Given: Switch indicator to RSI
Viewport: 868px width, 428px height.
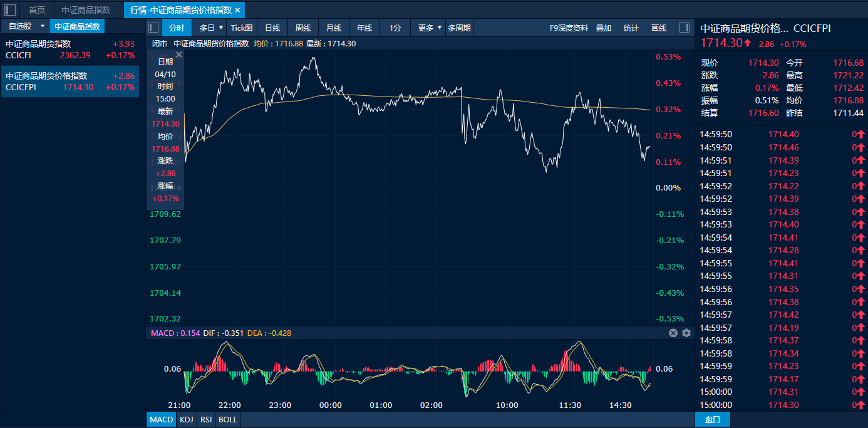Looking at the screenshot, I should [206, 419].
